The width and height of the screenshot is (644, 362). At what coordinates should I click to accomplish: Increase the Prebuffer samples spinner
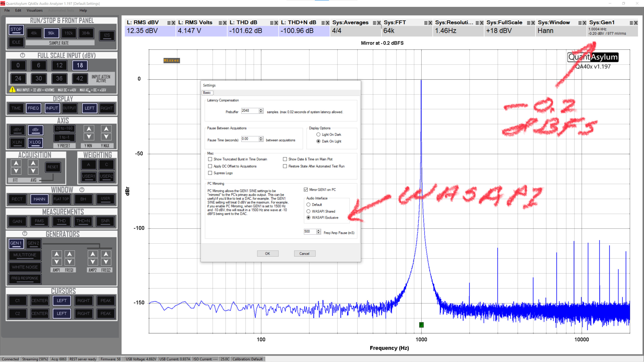click(261, 109)
